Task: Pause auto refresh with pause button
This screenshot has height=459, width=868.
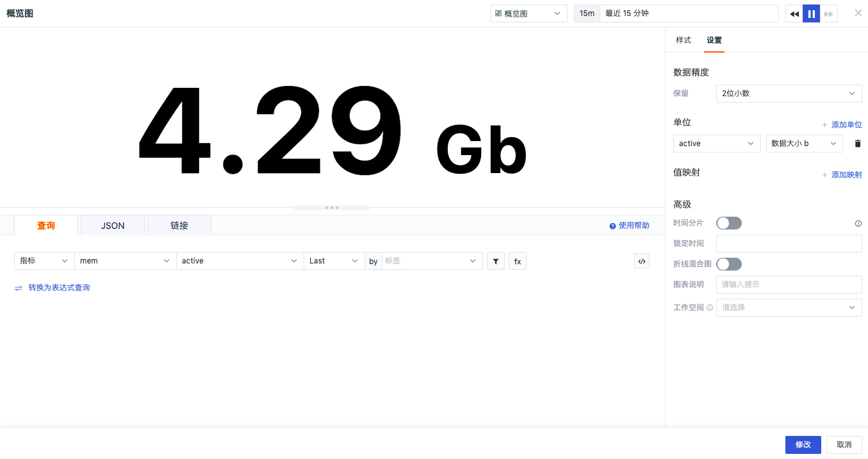Action: click(812, 13)
